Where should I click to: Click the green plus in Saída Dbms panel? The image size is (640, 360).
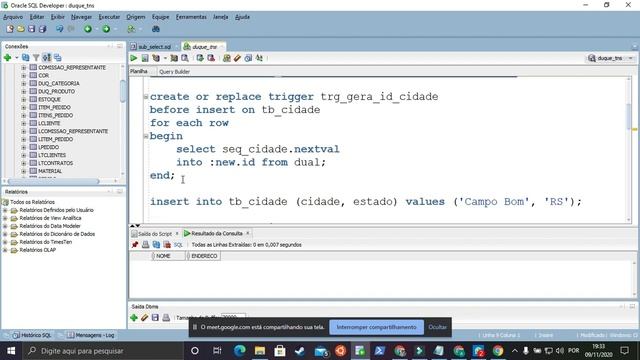tap(134, 318)
